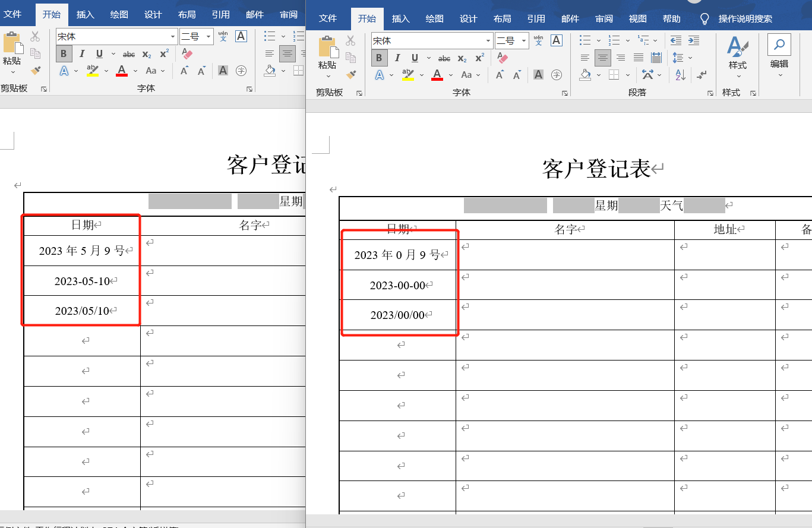This screenshot has width=812, height=528.
Task: Click Format Painter brush in right window
Action: (350, 74)
